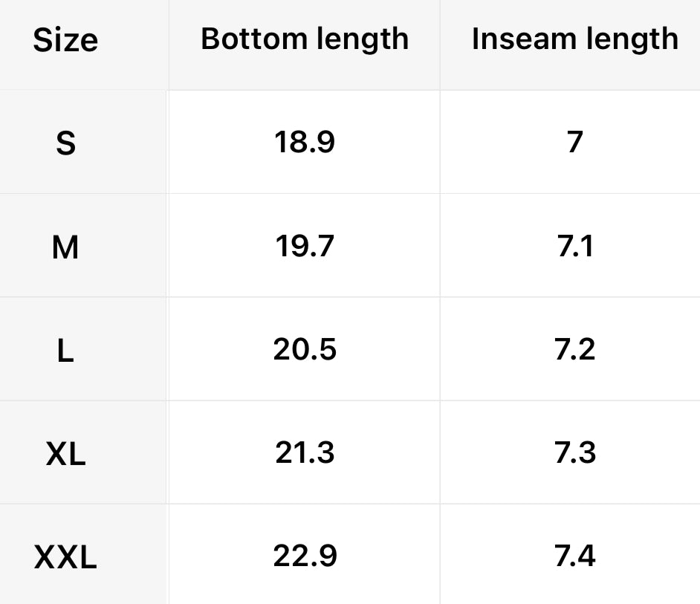Click the 22.9 bottom length value

pos(305,555)
